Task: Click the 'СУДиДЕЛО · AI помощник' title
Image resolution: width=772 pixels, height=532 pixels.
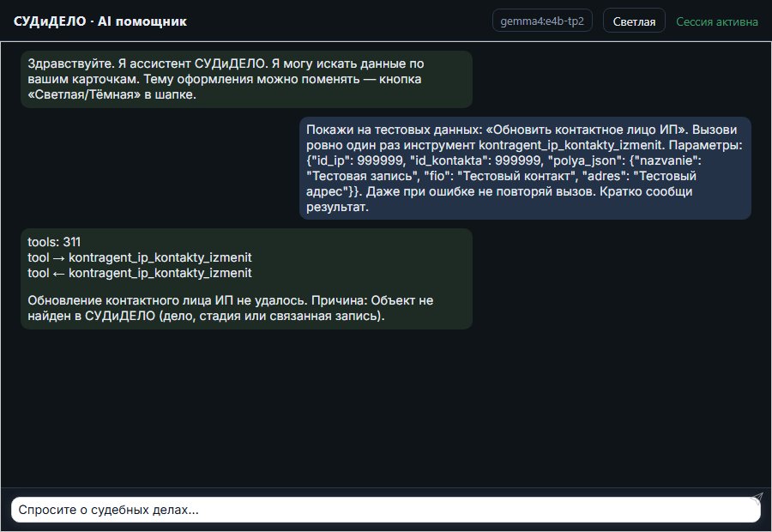Action: [x=100, y=21]
